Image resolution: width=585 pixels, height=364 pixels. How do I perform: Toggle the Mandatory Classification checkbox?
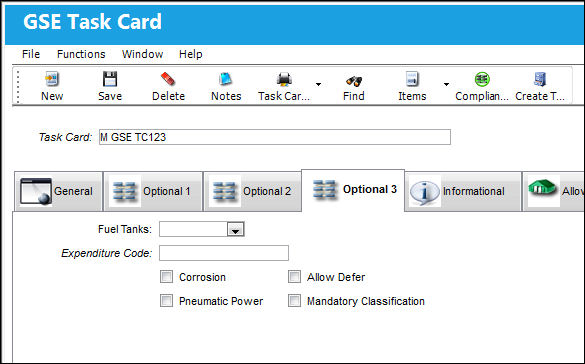[x=294, y=301]
